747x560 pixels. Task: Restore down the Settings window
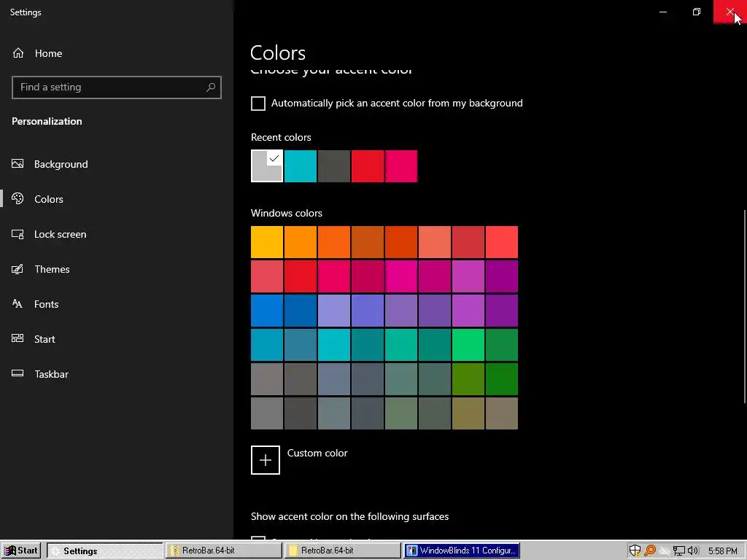click(697, 12)
